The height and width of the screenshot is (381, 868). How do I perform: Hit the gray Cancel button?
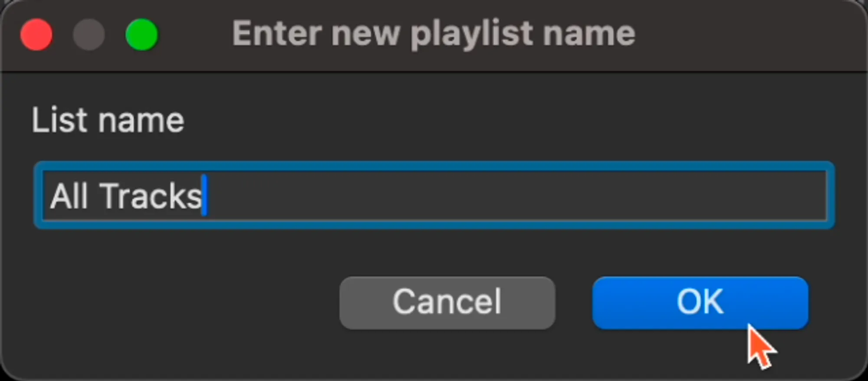(x=447, y=303)
